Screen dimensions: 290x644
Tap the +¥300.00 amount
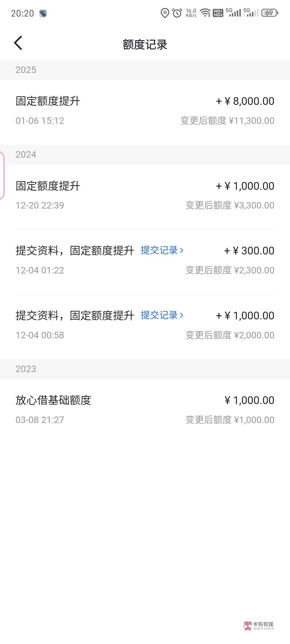tap(249, 251)
